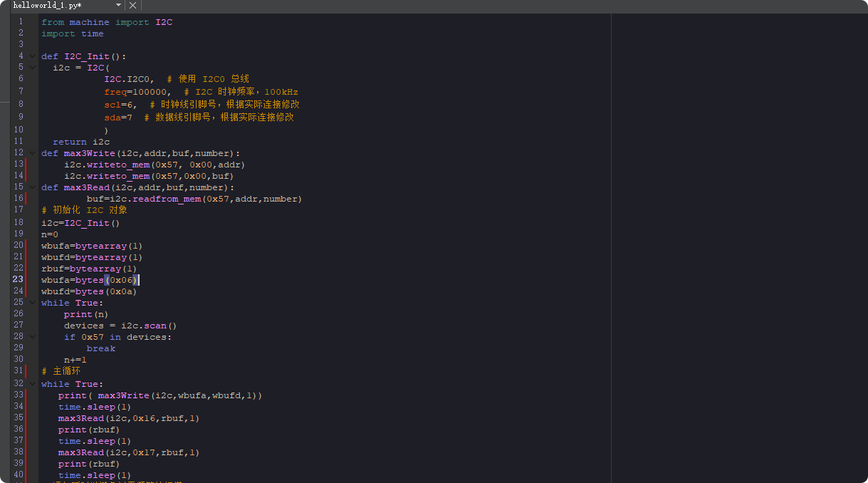Click the '# 初始化 I2C 对象' comment
The width and height of the screenshot is (868, 483).
pos(85,210)
